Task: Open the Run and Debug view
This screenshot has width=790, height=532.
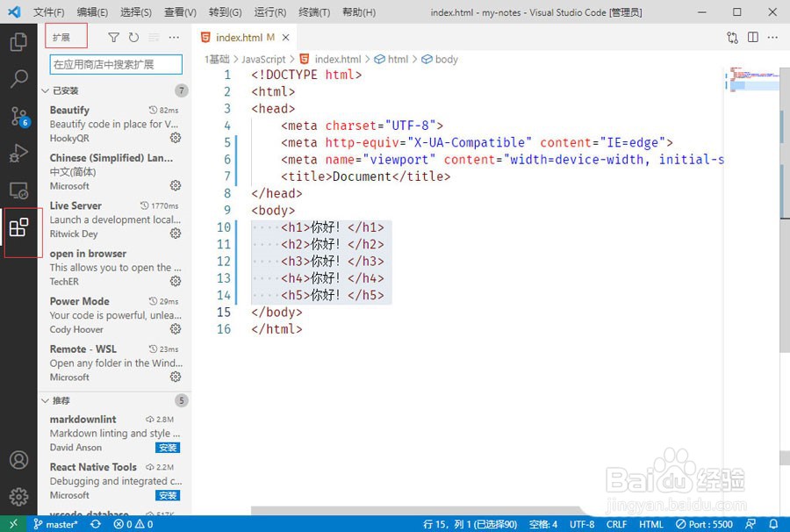Action: click(x=18, y=153)
